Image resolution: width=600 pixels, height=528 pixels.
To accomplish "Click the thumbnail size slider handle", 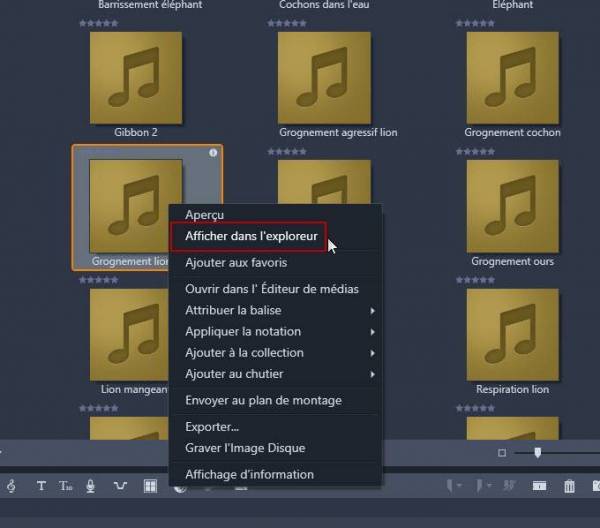I will pos(537,453).
